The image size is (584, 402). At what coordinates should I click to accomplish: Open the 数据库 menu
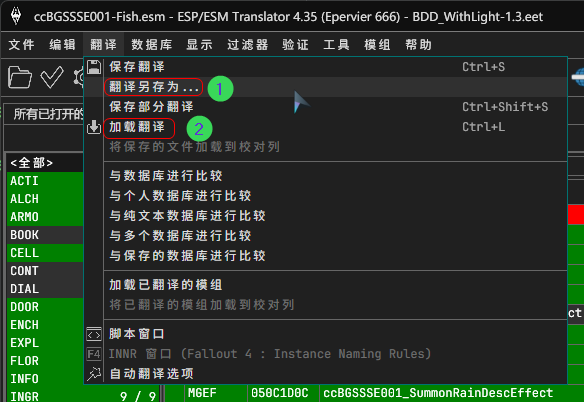tap(152, 45)
